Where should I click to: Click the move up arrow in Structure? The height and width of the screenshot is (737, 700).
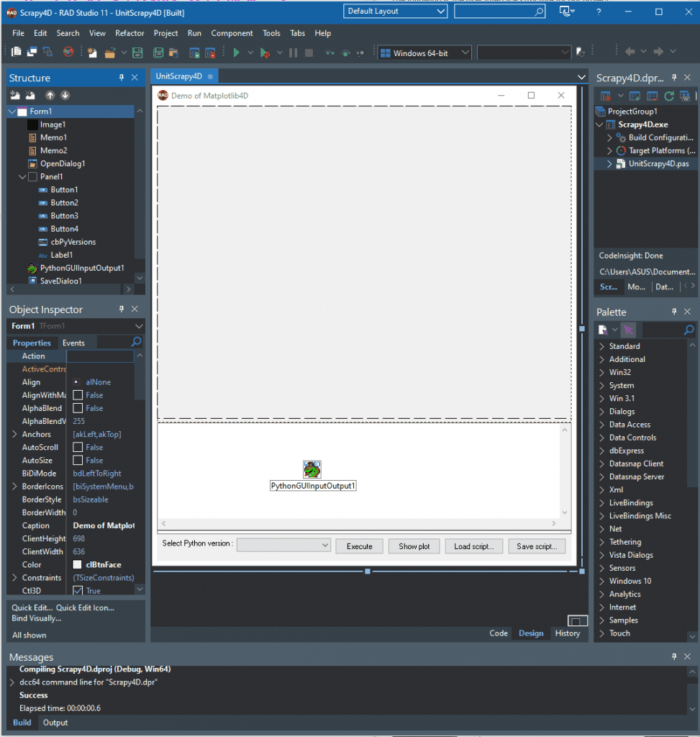(50, 96)
